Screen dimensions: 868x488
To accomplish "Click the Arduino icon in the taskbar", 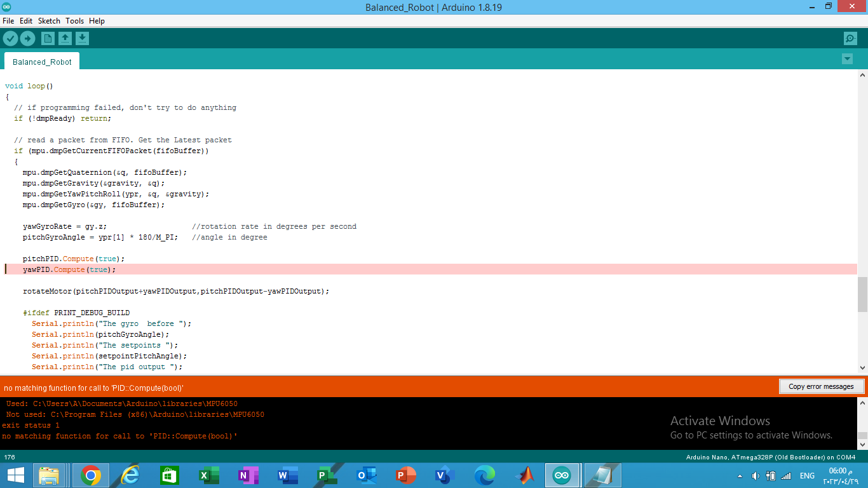I will (x=560, y=475).
